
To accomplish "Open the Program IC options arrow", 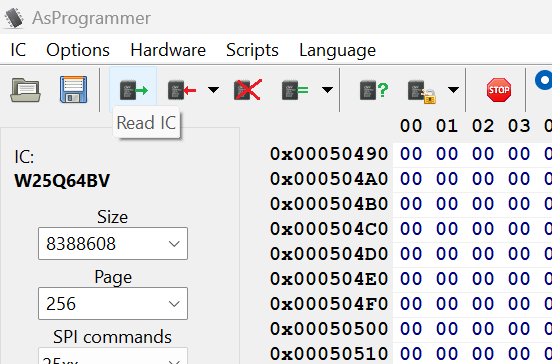I will 213,90.
